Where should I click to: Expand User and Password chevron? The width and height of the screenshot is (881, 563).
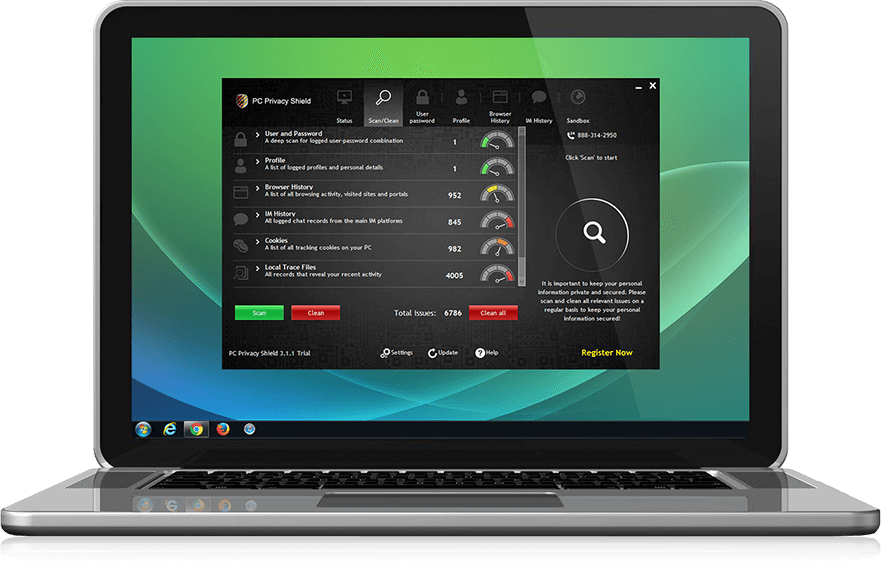point(257,134)
